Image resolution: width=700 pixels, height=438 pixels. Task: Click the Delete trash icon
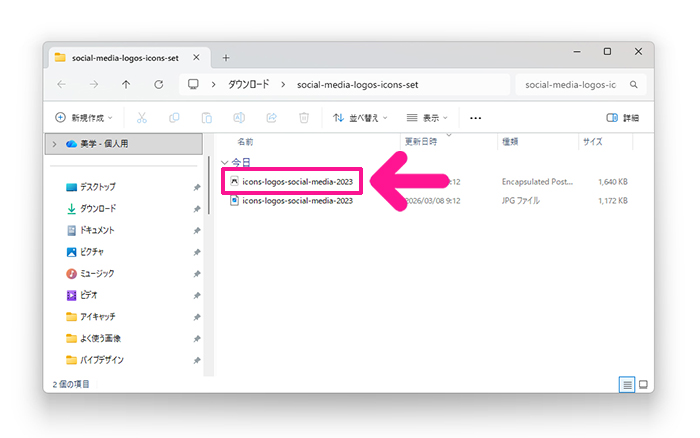[x=304, y=118]
